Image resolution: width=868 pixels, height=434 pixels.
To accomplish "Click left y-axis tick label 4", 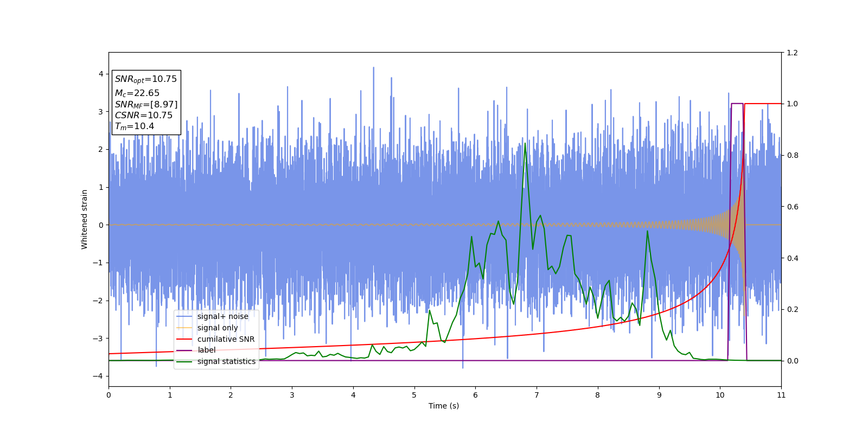I will 101,74.
